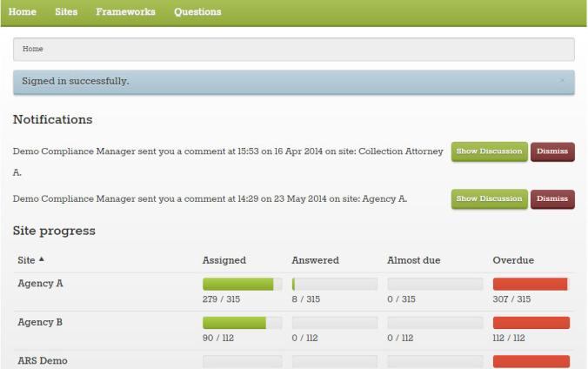588x369 pixels.
Task: Sort by the Assigned column header
Action: (224, 260)
